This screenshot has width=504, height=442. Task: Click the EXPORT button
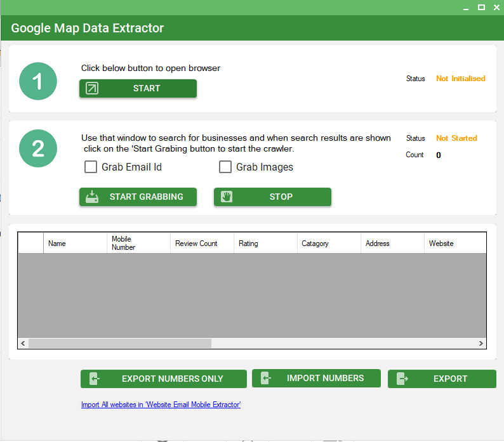click(x=442, y=379)
